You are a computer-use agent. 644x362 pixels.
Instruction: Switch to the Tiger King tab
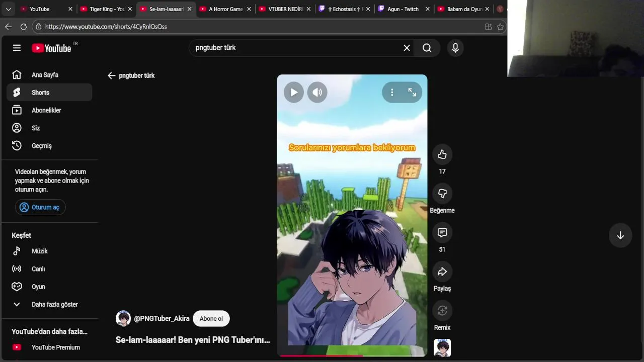[106, 9]
